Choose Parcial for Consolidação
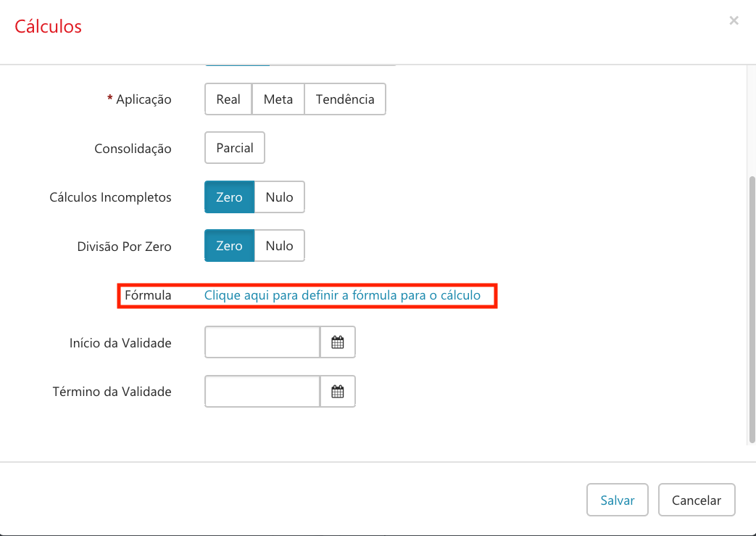 (x=235, y=148)
